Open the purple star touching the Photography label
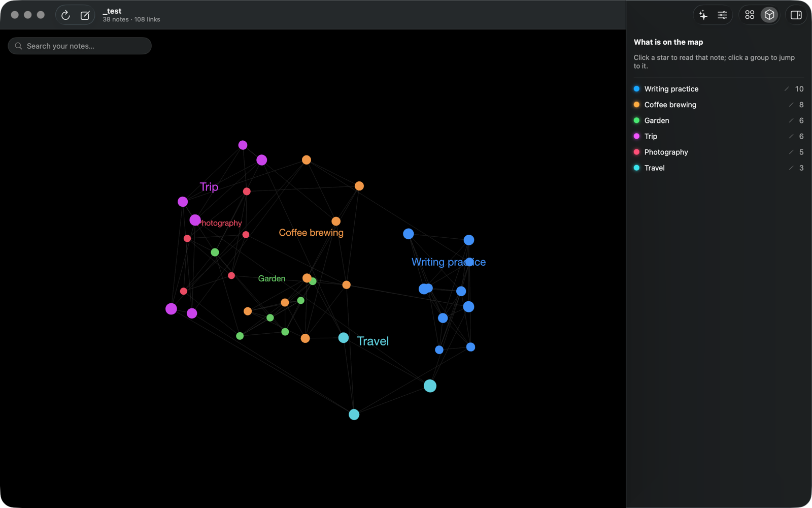 pyautogui.click(x=195, y=220)
